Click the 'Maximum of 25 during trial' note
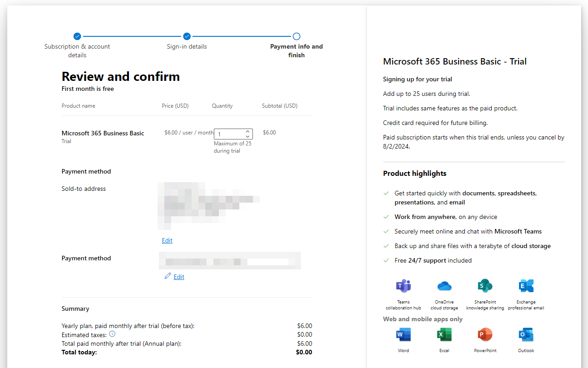 pos(232,147)
